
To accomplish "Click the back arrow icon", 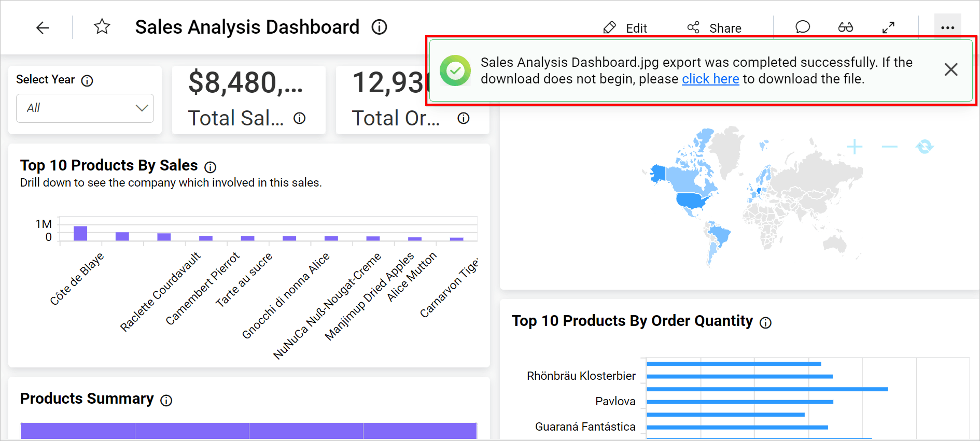I will (43, 27).
